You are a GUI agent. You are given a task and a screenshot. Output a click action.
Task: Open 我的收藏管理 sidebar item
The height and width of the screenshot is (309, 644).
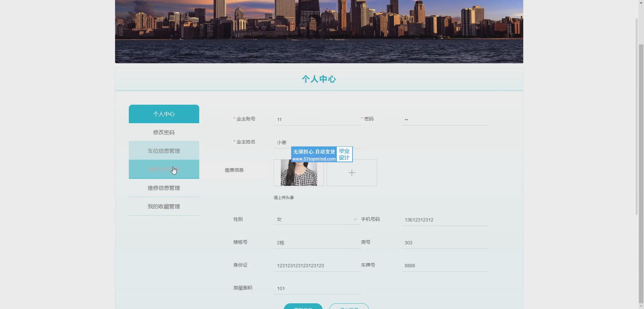(164, 206)
